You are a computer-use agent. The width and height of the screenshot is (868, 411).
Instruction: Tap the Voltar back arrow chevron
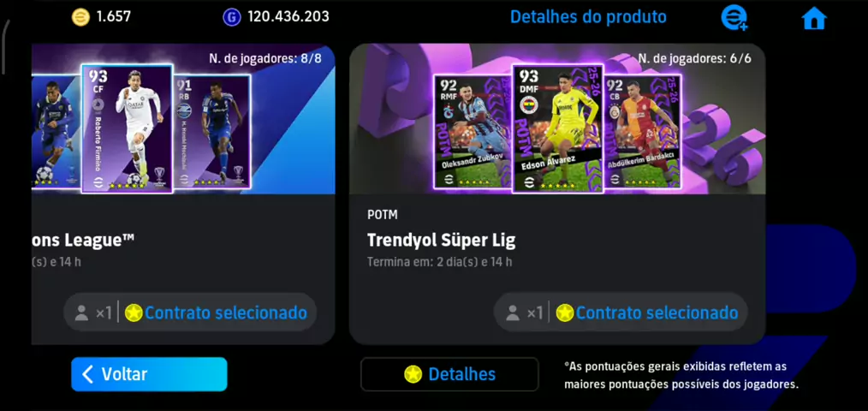(x=87, y=374)
